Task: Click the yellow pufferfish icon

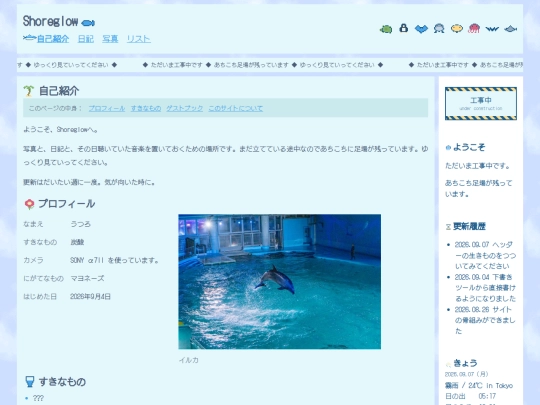Action: 457,29
